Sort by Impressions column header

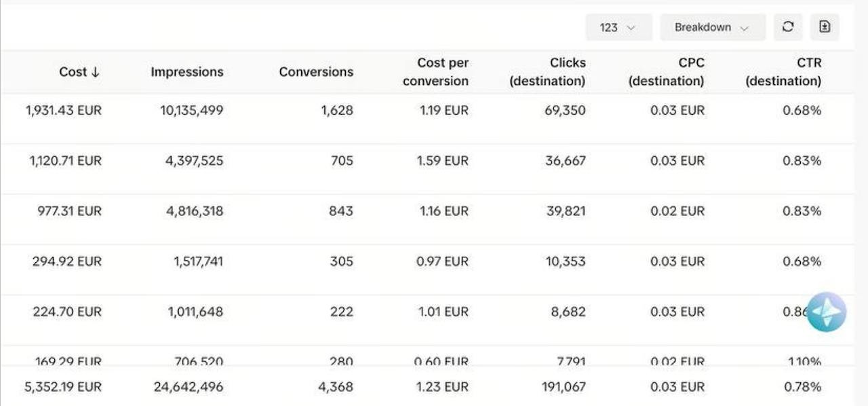(186, 72)
